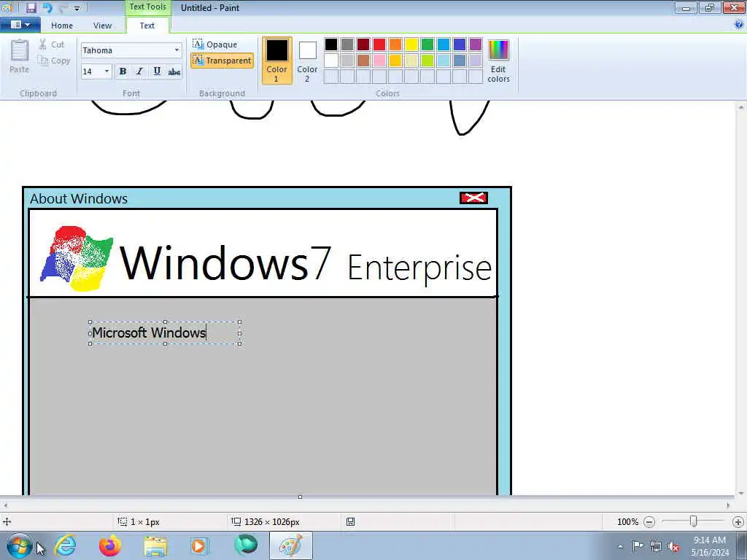
Task: Zoom out with the minus button
Action: click(649, 522)
